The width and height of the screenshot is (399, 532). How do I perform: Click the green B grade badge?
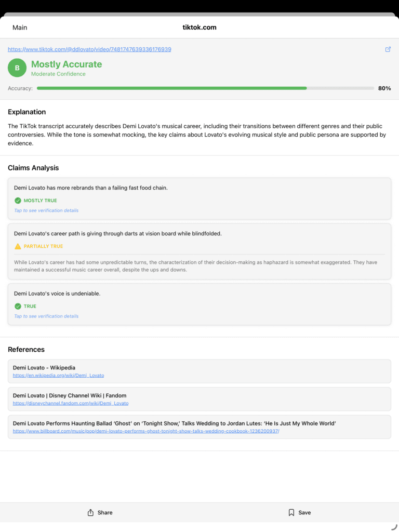pos(17,68)
